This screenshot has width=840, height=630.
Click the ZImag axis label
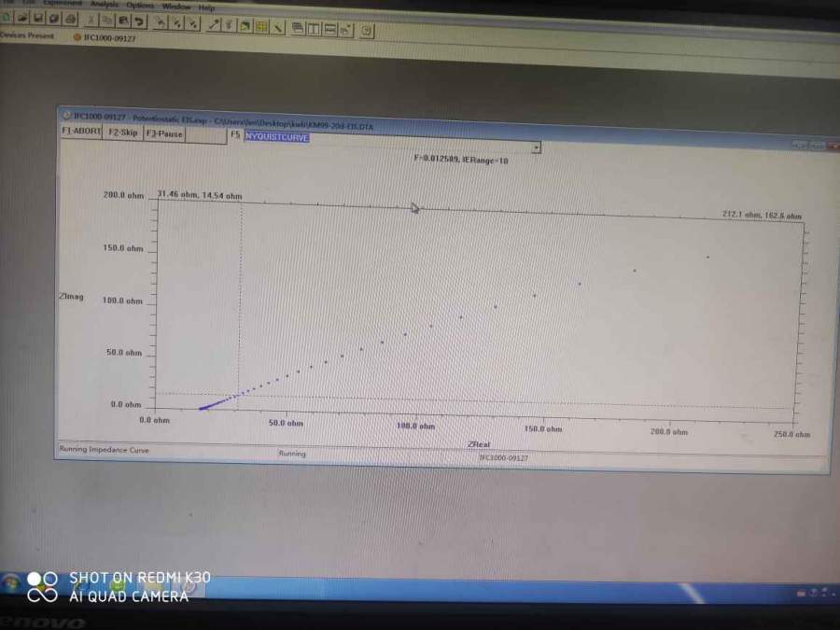click(72, 296)
